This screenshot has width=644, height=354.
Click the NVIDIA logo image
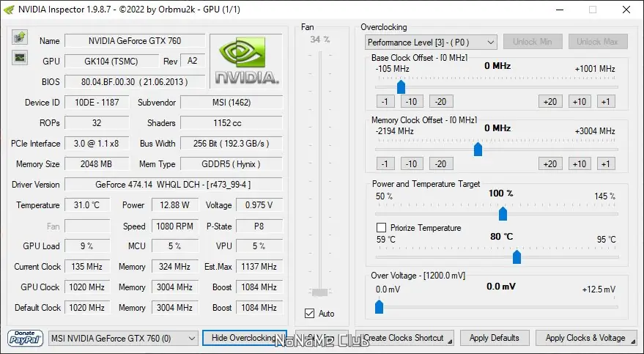coord(246,61)
